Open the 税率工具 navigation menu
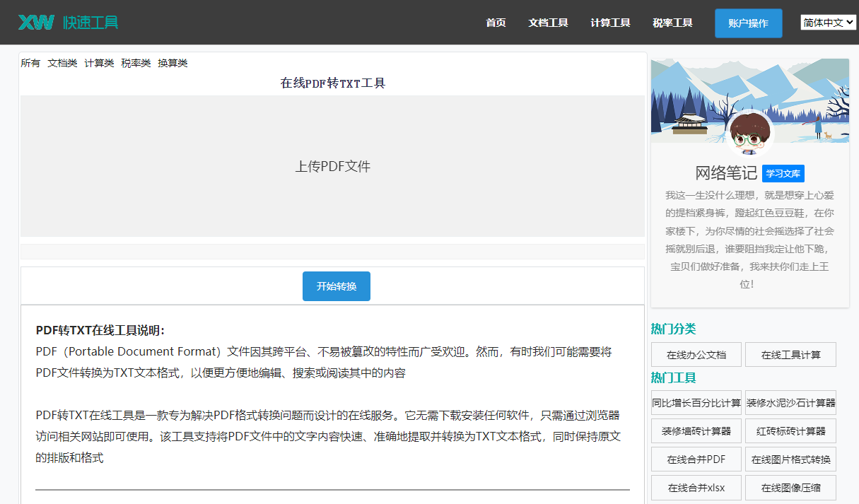The image size is (859, 504). (672, 23)
